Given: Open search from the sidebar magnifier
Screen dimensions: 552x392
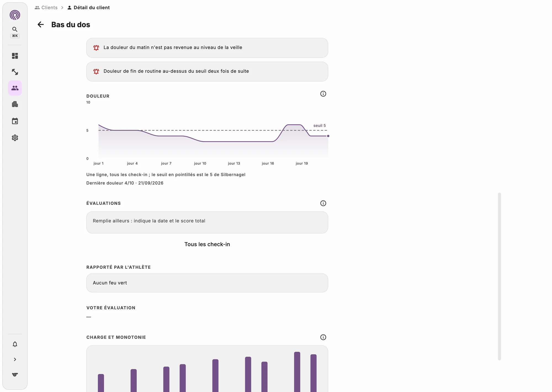Looking at the screenshot, I should [x=15, y=29].
